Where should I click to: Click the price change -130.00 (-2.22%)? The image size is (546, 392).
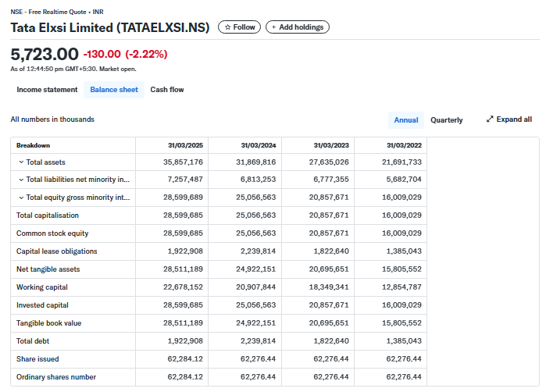tap(125, 55)
